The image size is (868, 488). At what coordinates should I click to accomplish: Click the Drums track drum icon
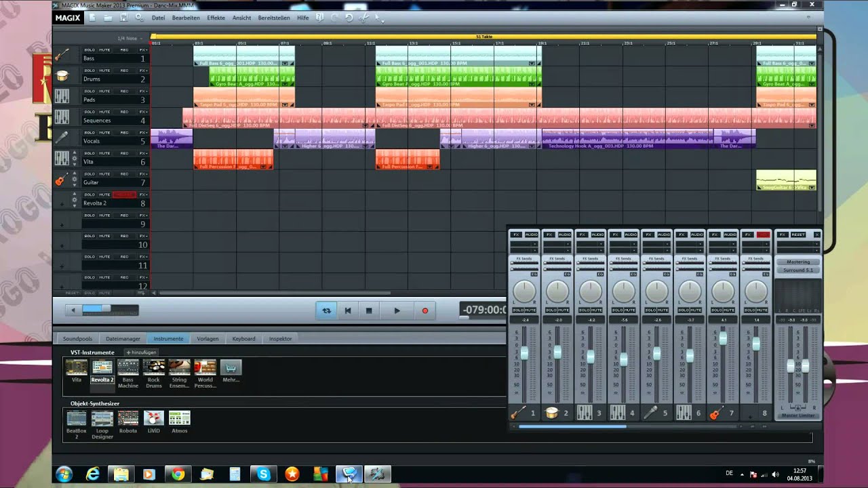tap(62, 76)
